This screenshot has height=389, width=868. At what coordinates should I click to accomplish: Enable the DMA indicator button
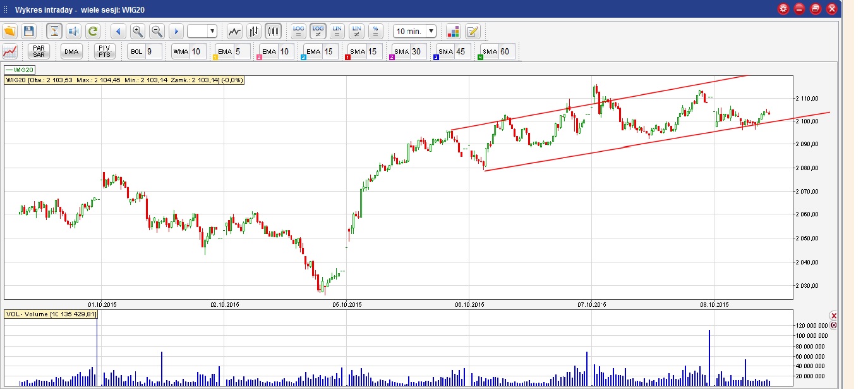71,51
